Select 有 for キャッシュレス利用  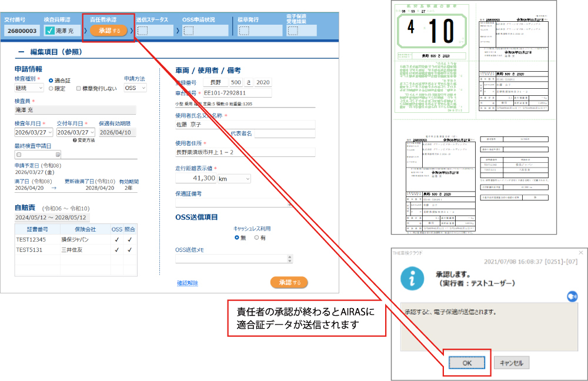coord(256,238)
